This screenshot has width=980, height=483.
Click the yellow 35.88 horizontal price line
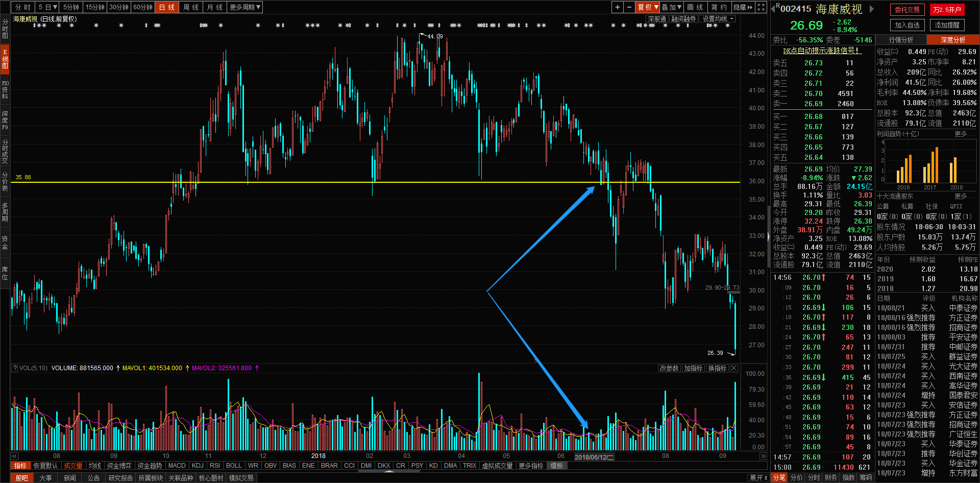(x=357, y=182)
